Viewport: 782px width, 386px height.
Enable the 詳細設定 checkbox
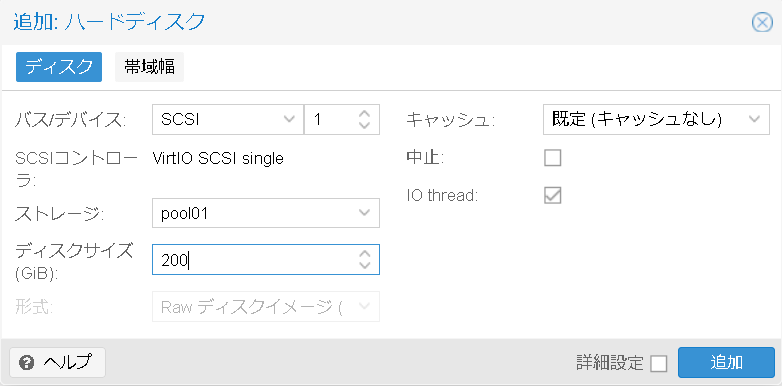click(x=658, y=364)
